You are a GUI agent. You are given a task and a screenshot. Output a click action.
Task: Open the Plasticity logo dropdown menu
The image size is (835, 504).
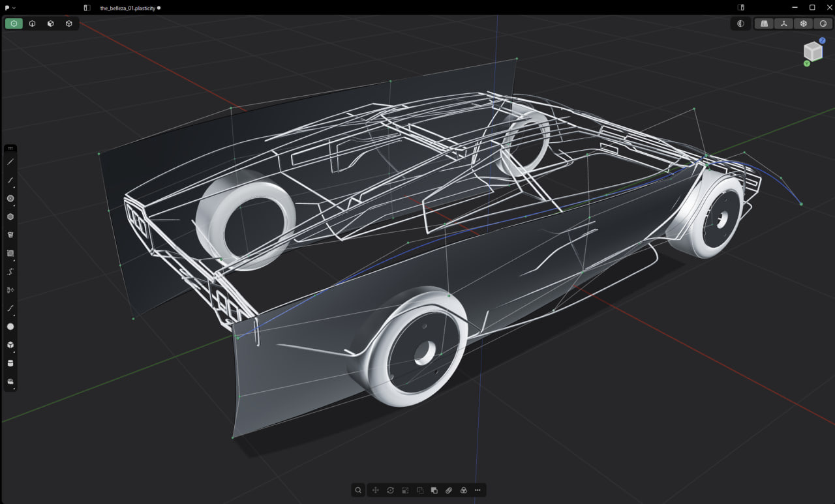(10, 8)
